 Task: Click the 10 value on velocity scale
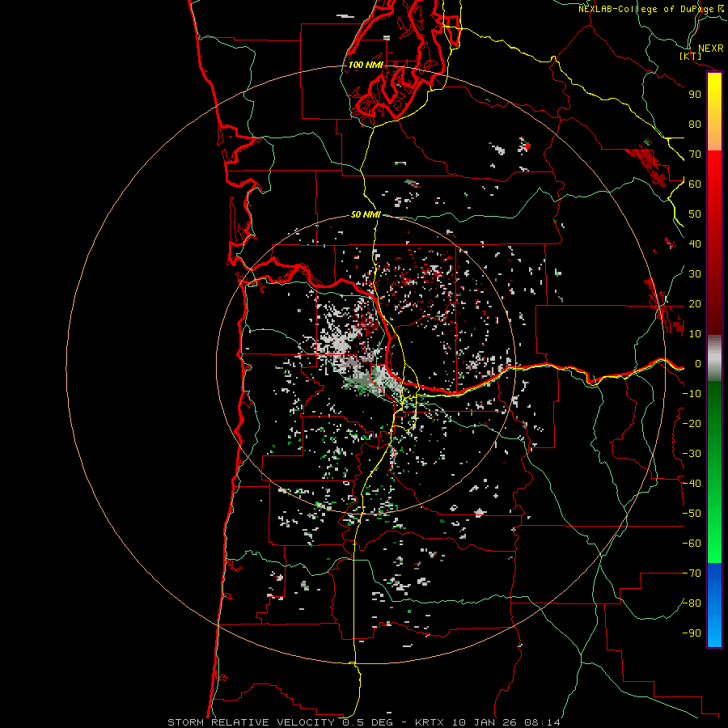[695, 334]
